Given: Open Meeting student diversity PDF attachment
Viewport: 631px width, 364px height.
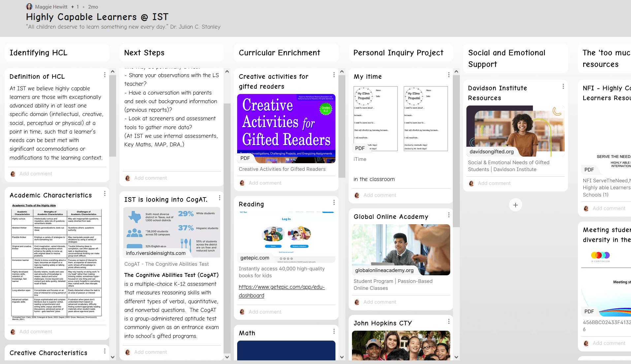Looking at the screenshot, I should point(606,282).
